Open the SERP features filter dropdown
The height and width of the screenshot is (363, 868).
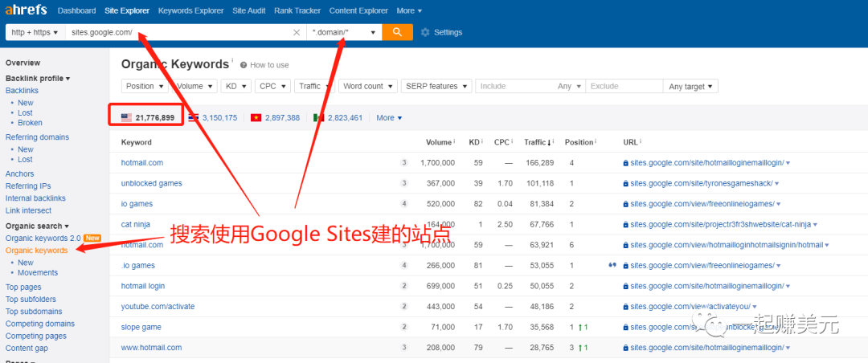click(436, 86)
